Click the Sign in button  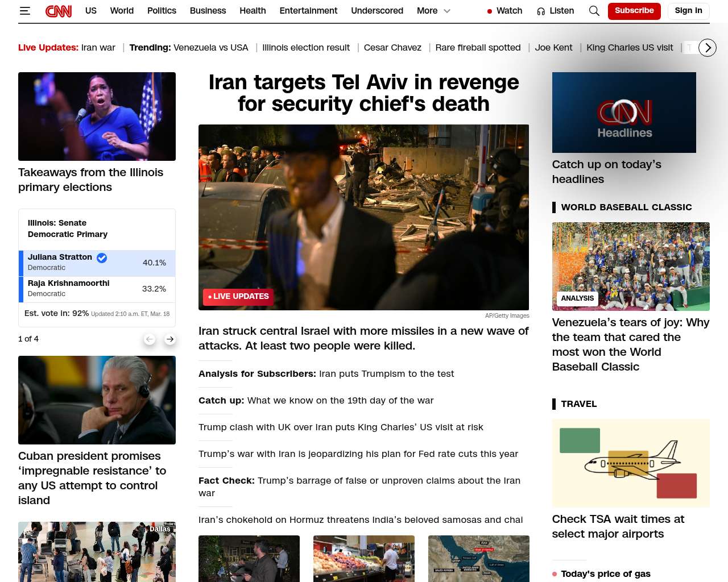point(688,11)
